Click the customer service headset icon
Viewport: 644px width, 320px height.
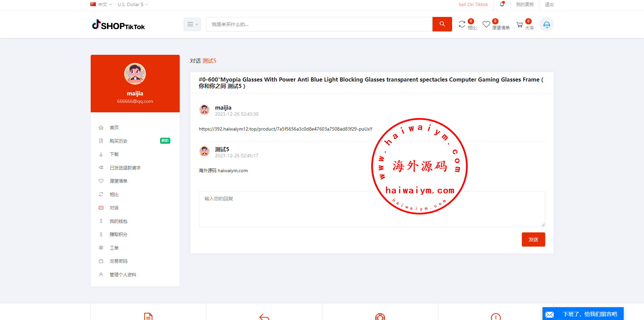point(547,24)
